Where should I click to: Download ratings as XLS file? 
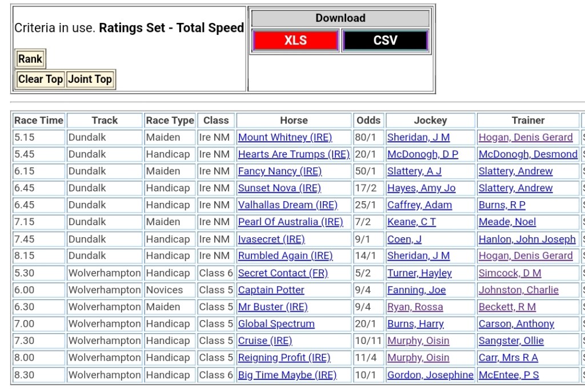coord(295,41)
